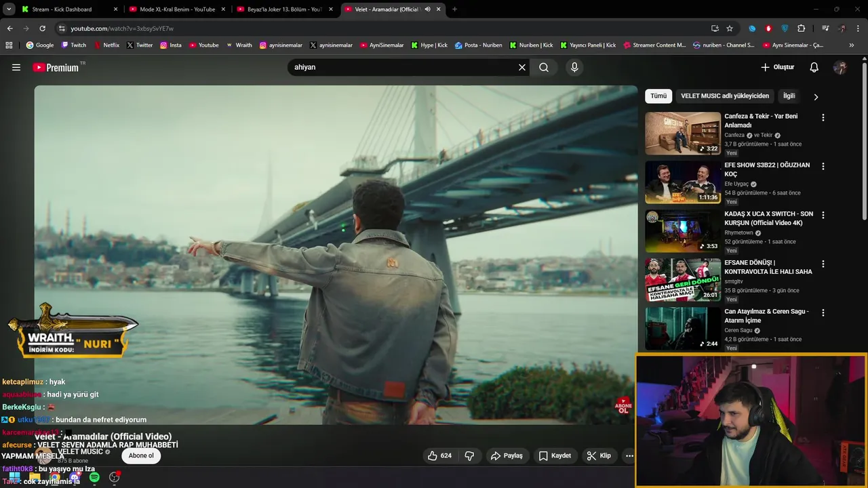The height and width of the screenshot is (488, 868).
Task: Open more video actions ellipsis button
Action: coord(629,455)
